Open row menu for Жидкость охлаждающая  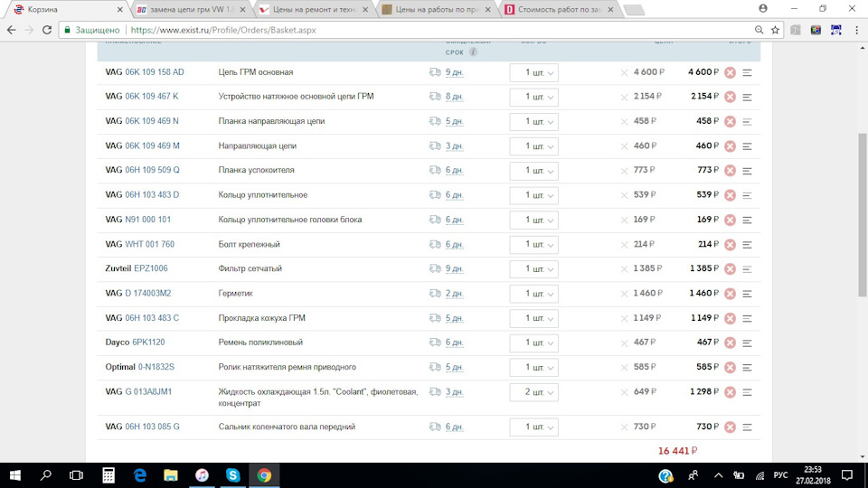tap(748, 392)
